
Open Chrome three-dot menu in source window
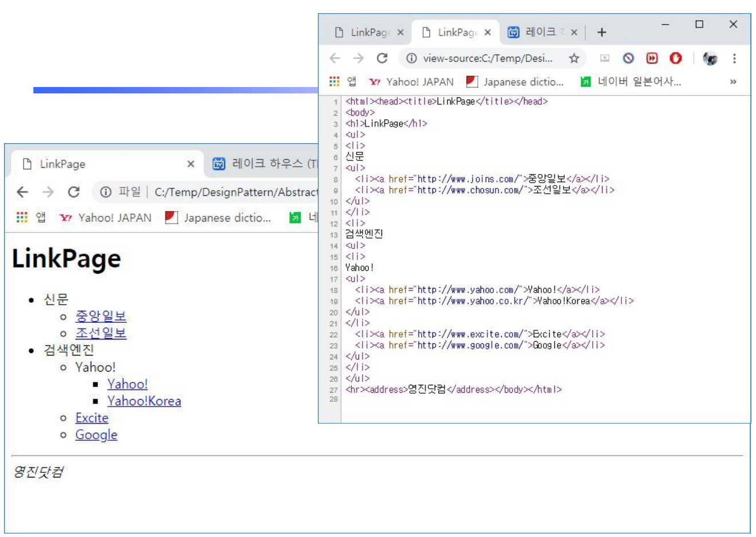click(x=734, y=58)
